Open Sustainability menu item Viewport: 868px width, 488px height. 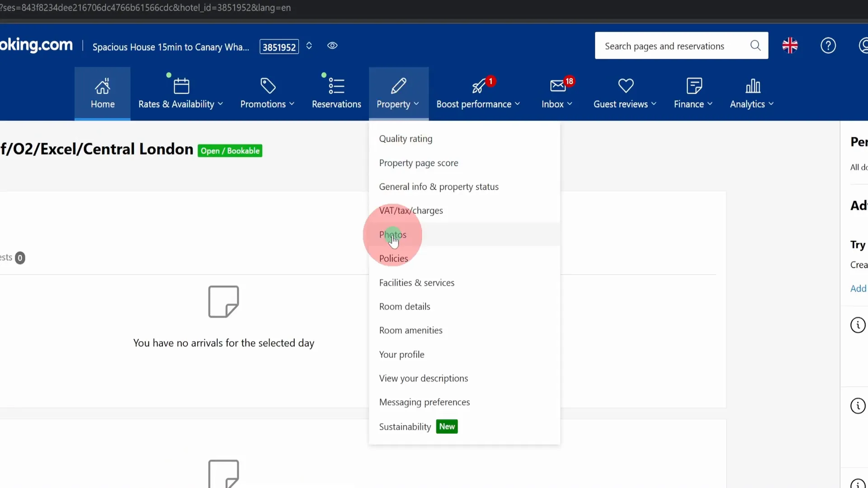click(x=464, y=427)
